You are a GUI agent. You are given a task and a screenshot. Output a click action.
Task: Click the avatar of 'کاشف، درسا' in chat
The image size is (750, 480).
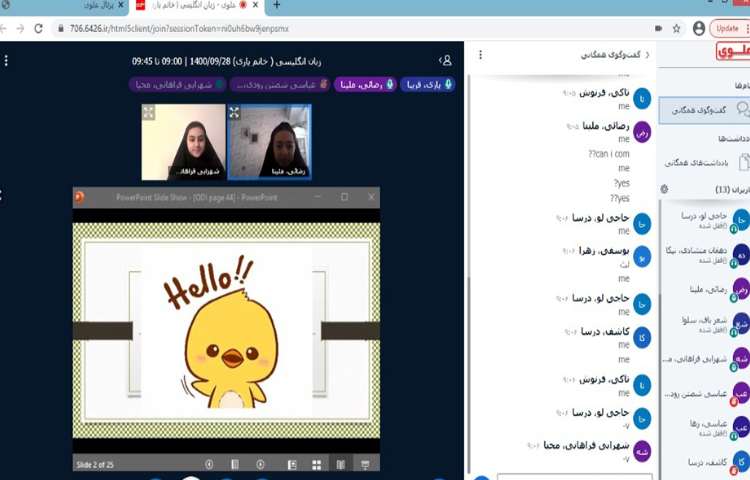click(642, 338)
